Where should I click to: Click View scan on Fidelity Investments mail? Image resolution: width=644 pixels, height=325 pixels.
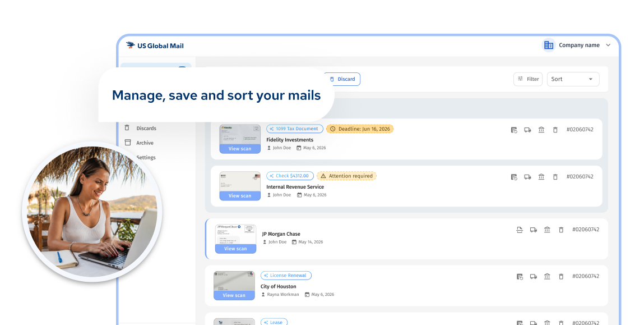point(240,149)
